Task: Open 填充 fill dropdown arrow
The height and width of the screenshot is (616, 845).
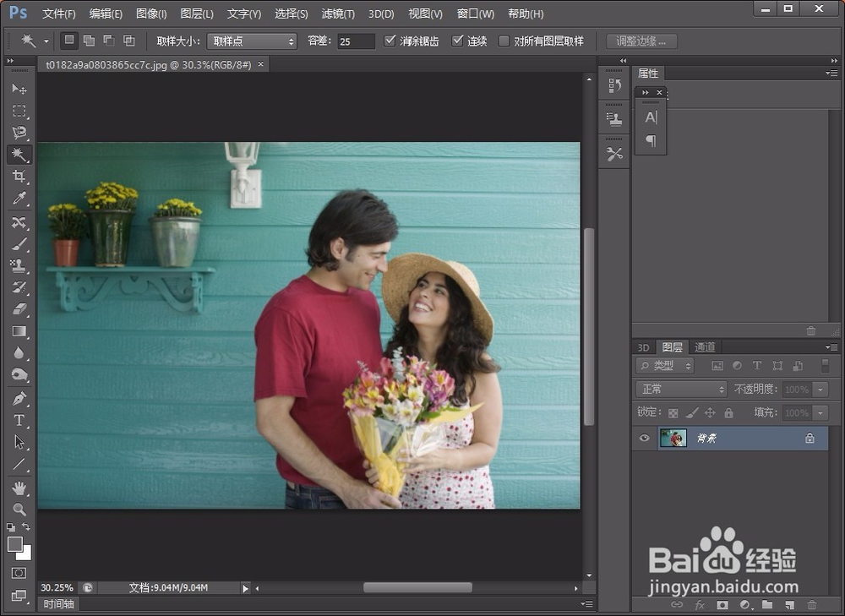Action: coord(820,413)
